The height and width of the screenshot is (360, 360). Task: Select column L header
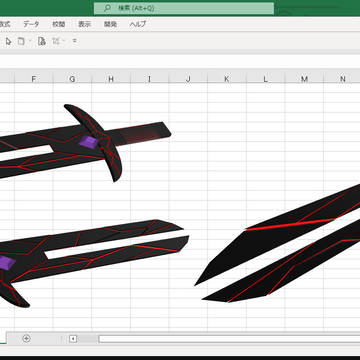[265, 79]
